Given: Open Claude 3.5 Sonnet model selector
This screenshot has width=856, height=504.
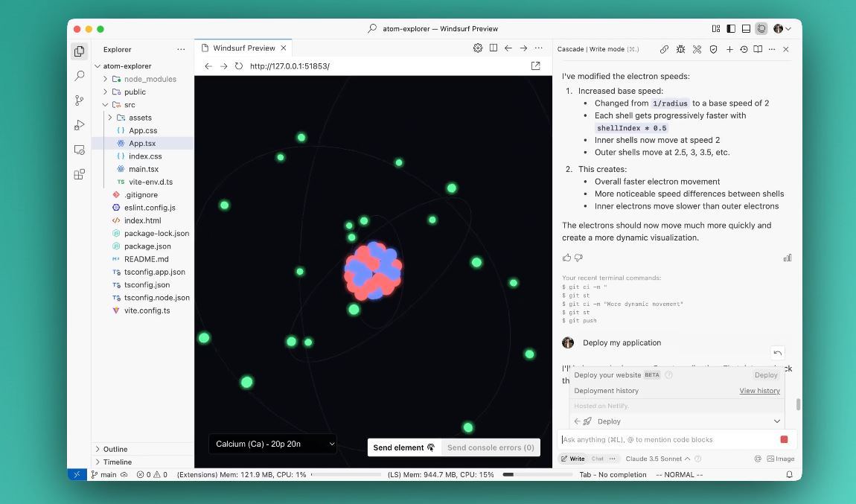Looking at the screenshot, I should pos(658,459).
